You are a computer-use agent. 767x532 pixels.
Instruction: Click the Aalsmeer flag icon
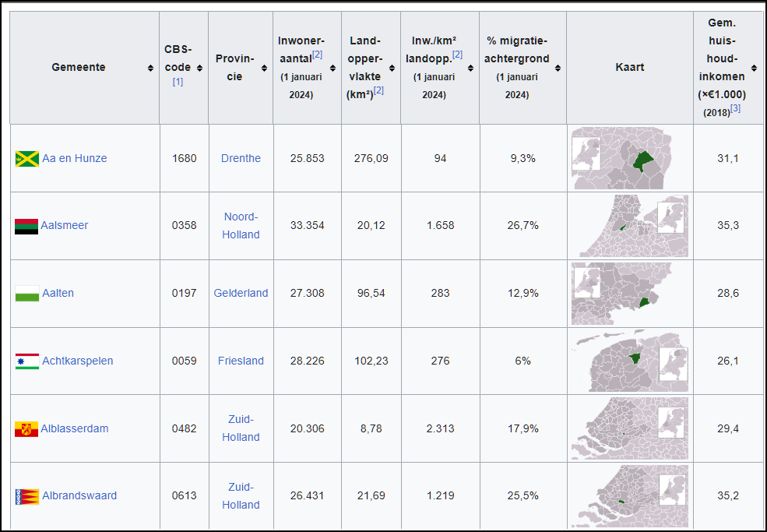pos(26,226)
